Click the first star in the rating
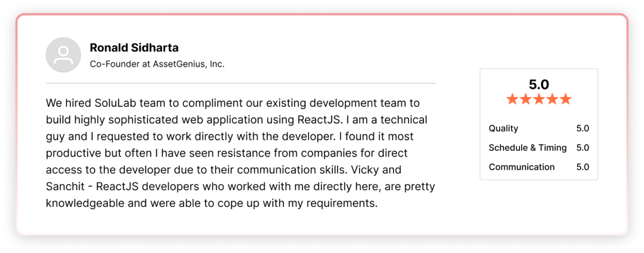The image size is (644, 253). (513, 99)
